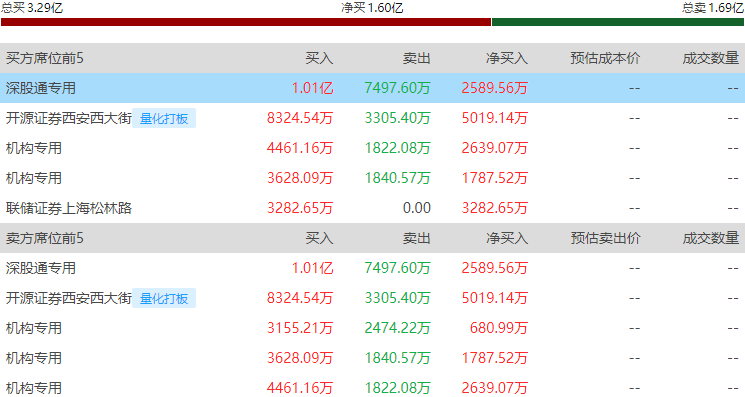The width and height of the screenshot is (745, 397).
Task: Click 成交数量 header in 卖方席位前5 table
Action: [710, 238]
